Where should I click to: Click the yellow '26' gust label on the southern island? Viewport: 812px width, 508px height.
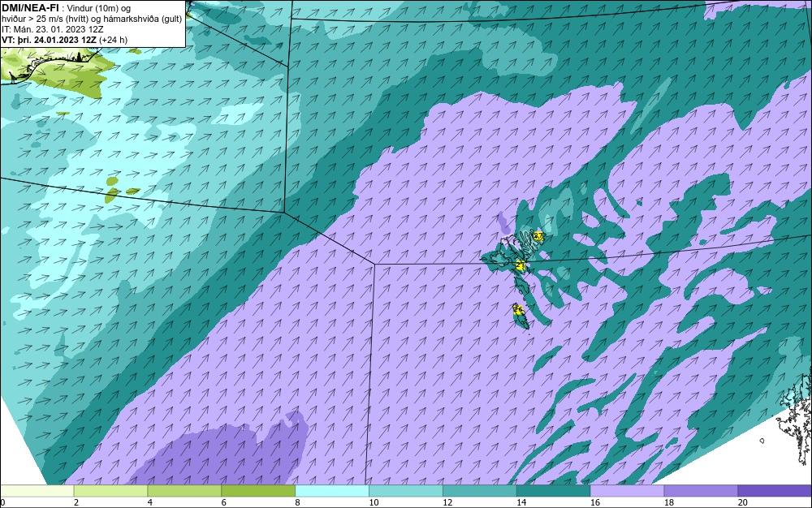point(518,309)
